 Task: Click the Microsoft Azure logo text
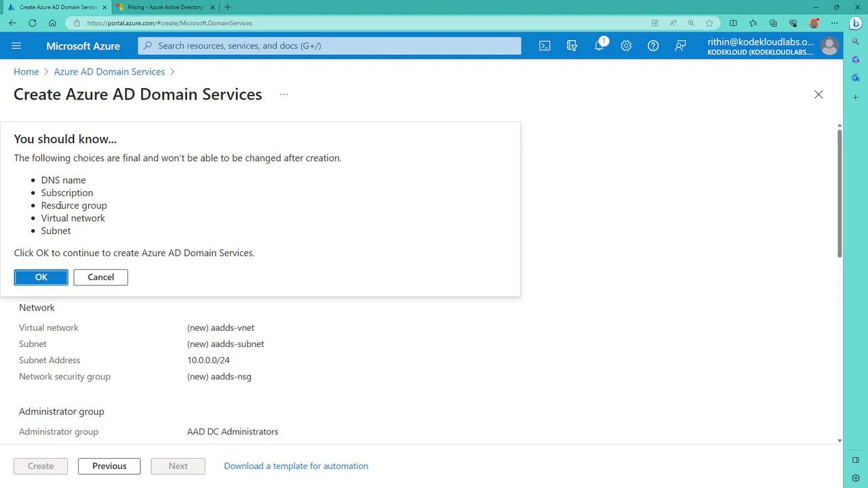tap(83, 45)
